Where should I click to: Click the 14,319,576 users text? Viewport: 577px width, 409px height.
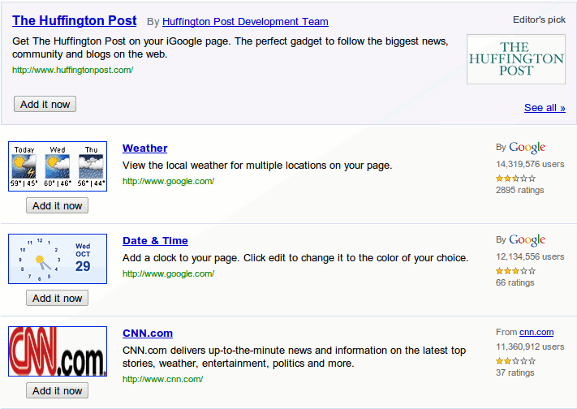[530, 164]
